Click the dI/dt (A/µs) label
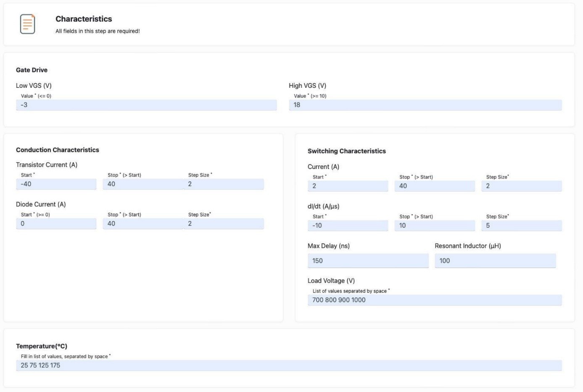 [x=324, y=206]
